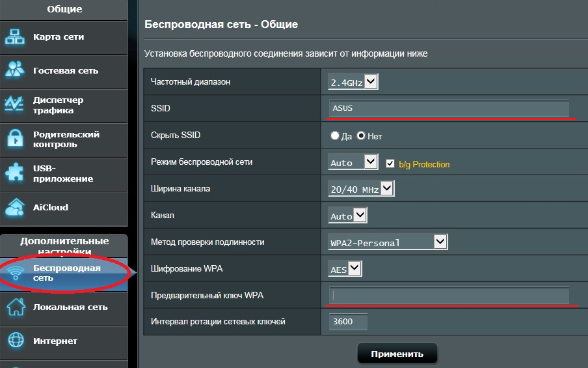Toggle the b/g Protection checkbox
The height and width of the screenshot is (368, 588).
[x=390, y=163]
